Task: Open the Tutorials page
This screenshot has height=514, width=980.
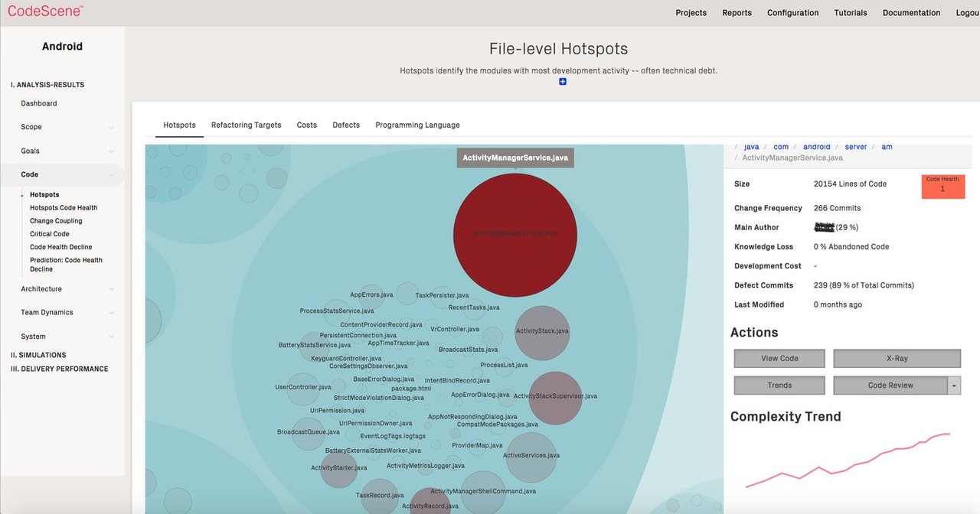Action: [851, 13]
